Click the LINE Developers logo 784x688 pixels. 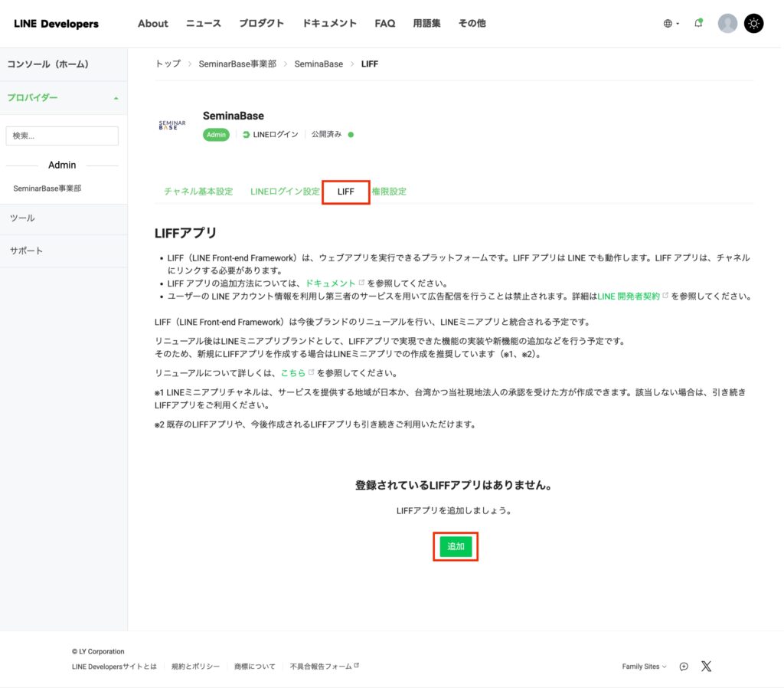tap(56, 24)
